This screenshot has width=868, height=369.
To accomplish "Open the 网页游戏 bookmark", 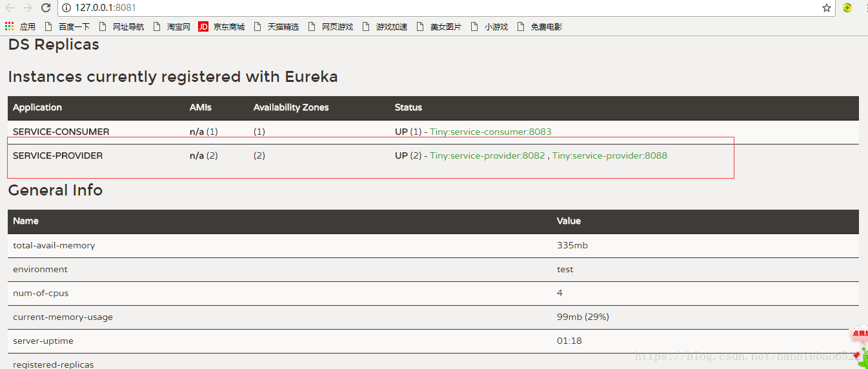I will coord(330,26).
